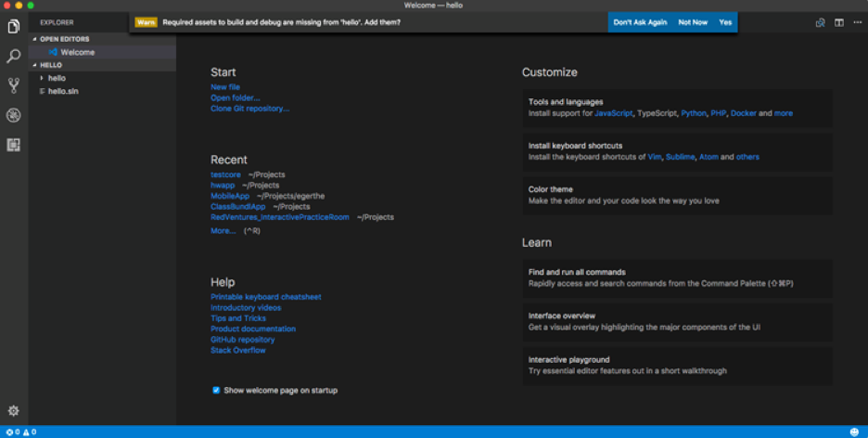Open recent project ClassBundlApp
This screenshot has width=868, height=438.
pyautogui.click(x=238, y=207)
